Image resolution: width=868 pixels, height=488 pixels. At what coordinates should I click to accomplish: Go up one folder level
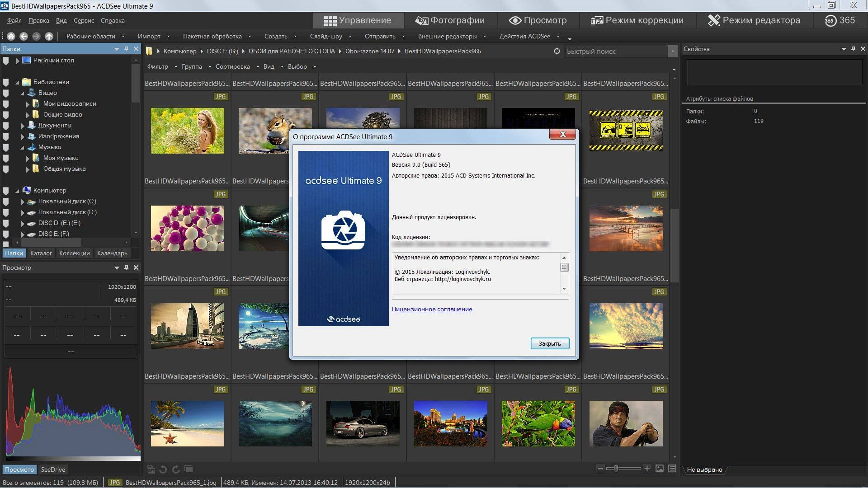coord(49,36)
